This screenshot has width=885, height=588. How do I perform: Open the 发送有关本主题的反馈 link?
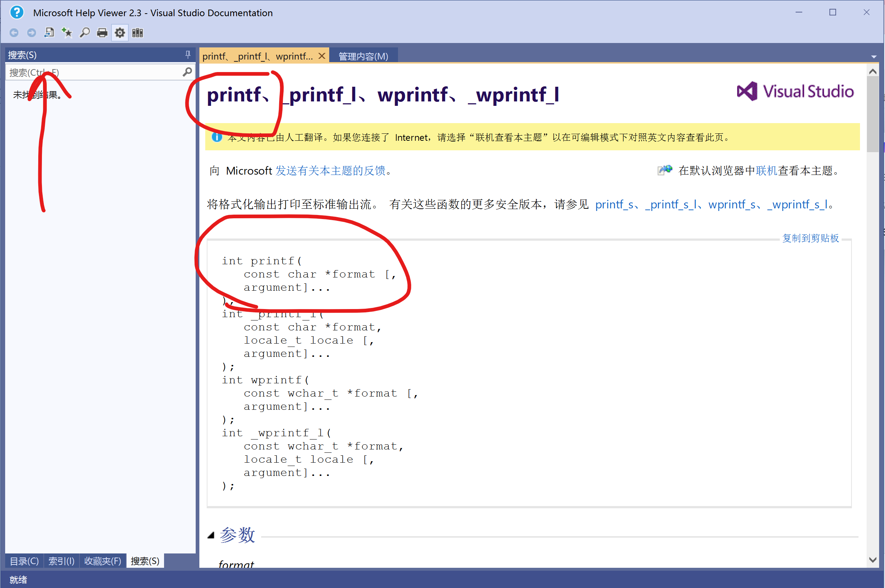click(x=330, y=171)
